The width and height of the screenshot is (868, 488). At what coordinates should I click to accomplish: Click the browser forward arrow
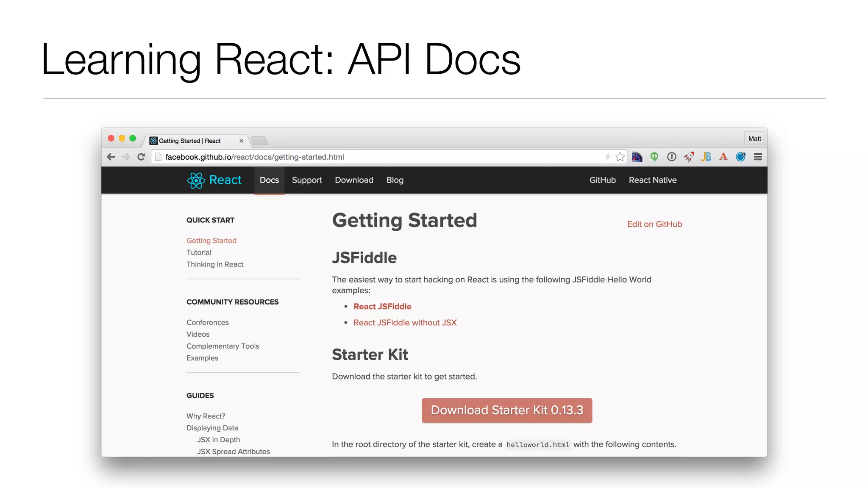click(x=126, y=157)
